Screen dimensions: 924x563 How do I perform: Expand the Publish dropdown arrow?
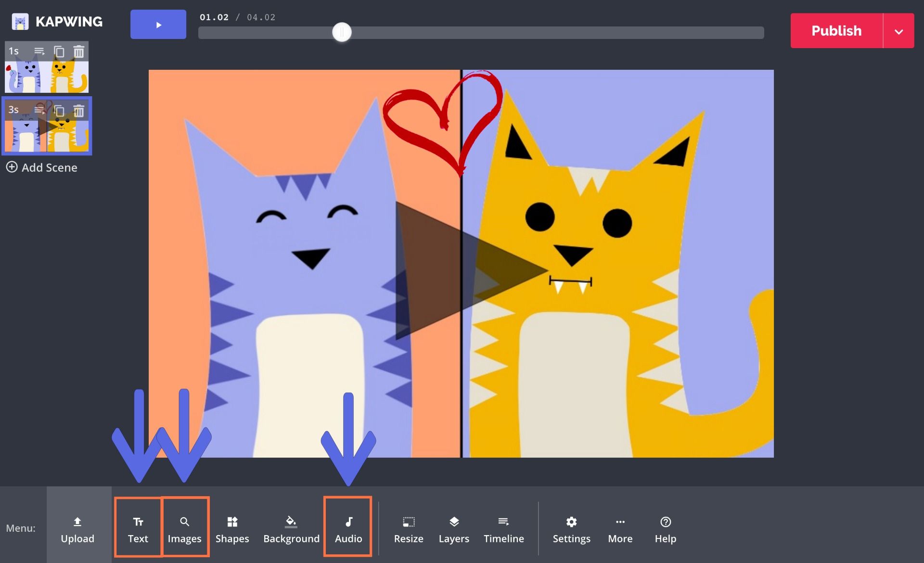tap(898, 31)
